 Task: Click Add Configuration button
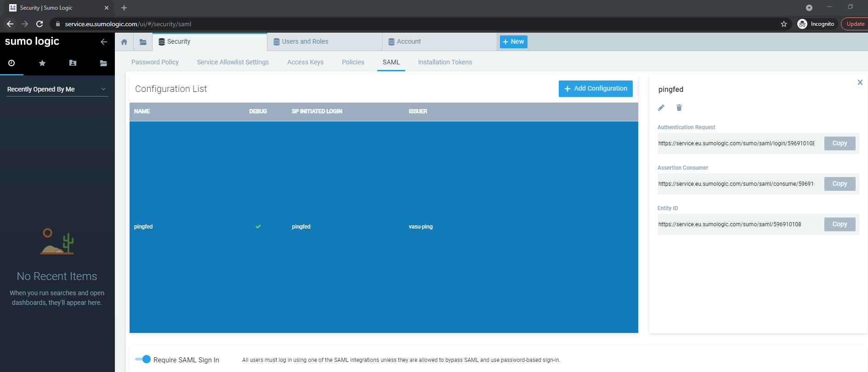coord(596,89)
